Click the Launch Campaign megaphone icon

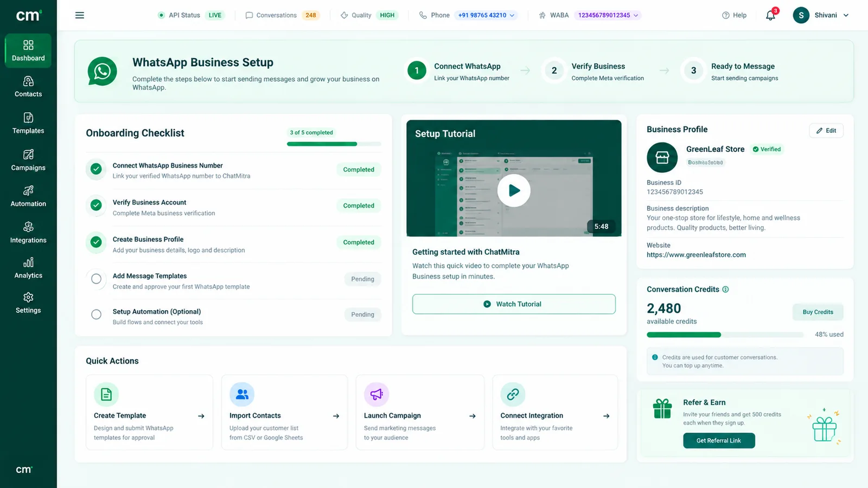pos(376,394)
